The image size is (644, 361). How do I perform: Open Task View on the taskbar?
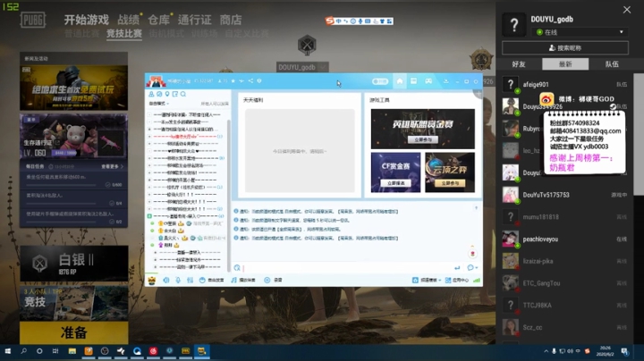click(x=55, y=351)
